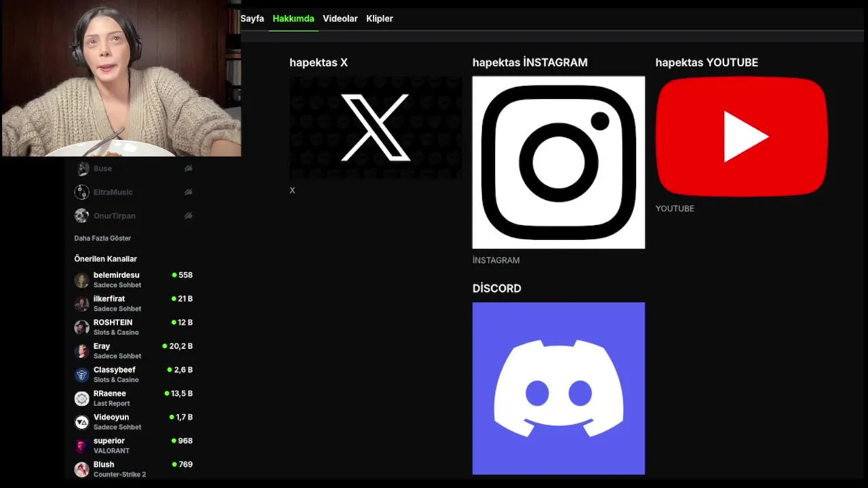Click Slots & Casino under ROSHTEIN
Viewport: 868px width, 488px height.
(116, 332)
